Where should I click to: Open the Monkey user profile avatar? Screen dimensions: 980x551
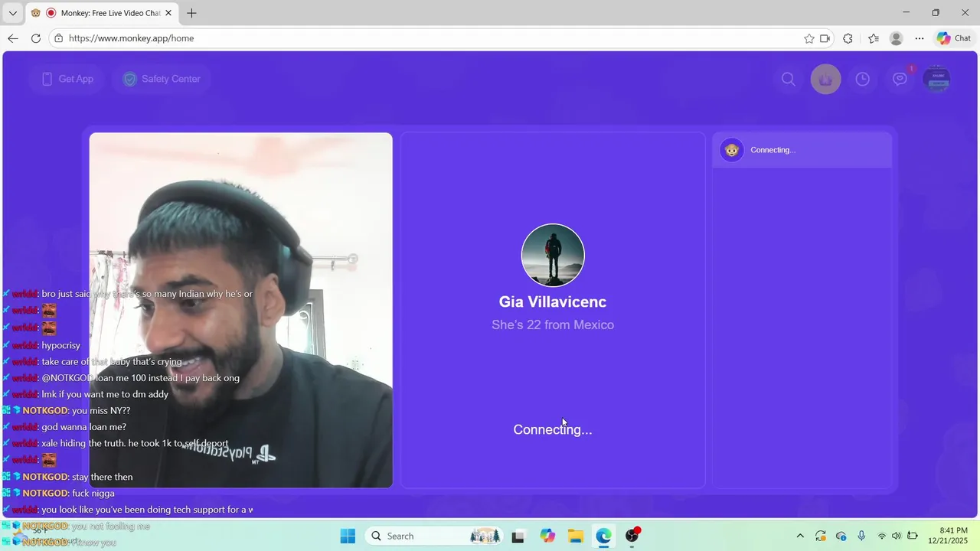pyautogui.click(x=936, y=79)
